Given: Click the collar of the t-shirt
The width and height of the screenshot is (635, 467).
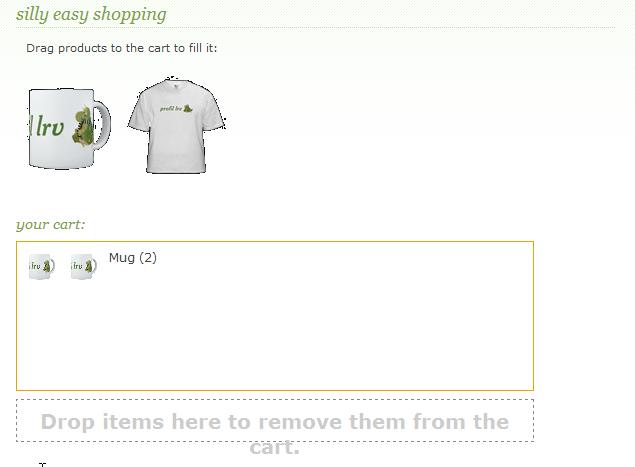Looking at the screenshot, I should click(175, 84).
